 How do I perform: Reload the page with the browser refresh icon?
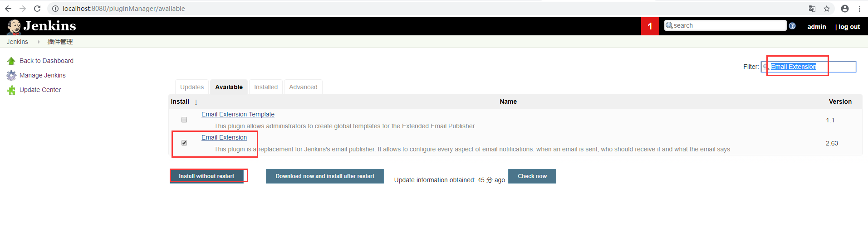coord(37,9)
